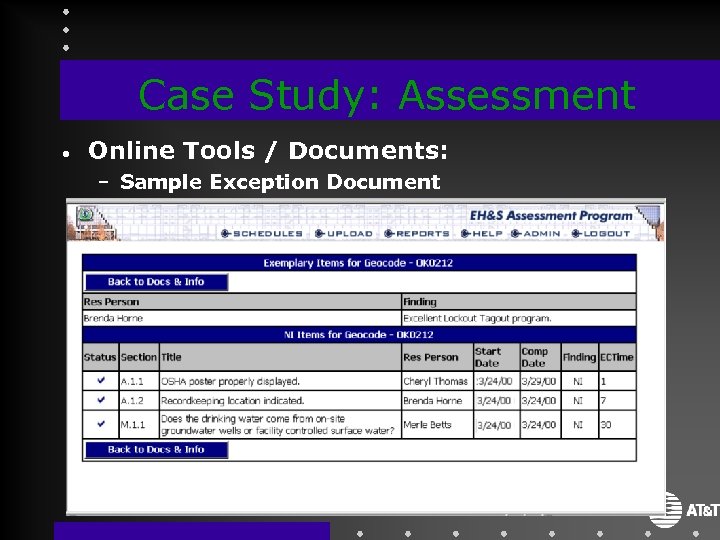The width and height of the screenshot is (720, 540).
Task: Click the Finding header in NI items table
Action: [x=579, y=357]
